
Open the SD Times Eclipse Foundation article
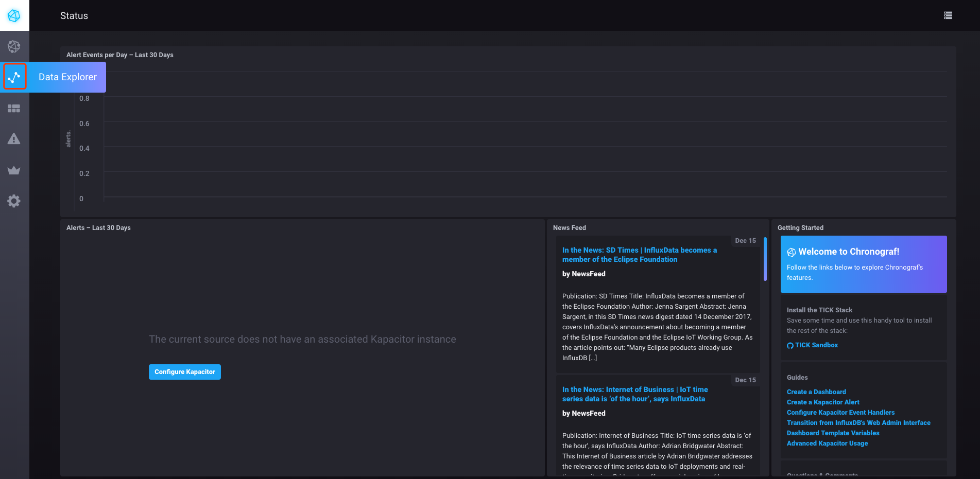pyautogui.click(x=640, y=255)
